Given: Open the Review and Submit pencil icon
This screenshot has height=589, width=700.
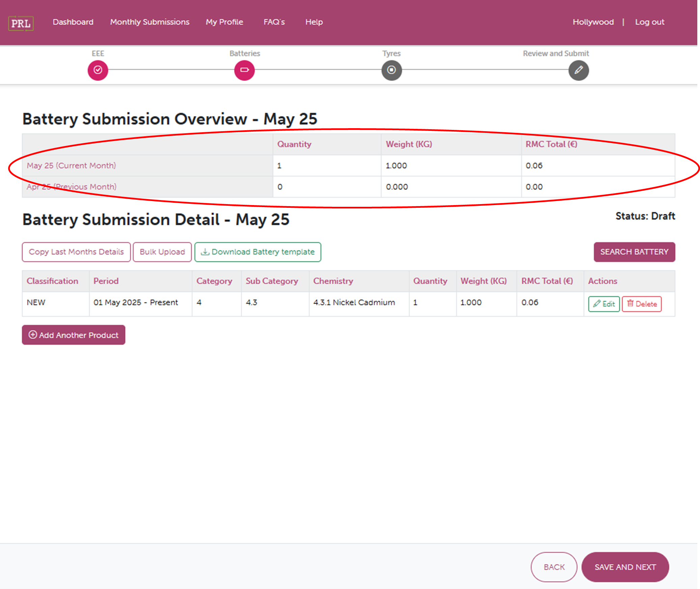Looking at the screenshot, I should (x=578, y=70).
